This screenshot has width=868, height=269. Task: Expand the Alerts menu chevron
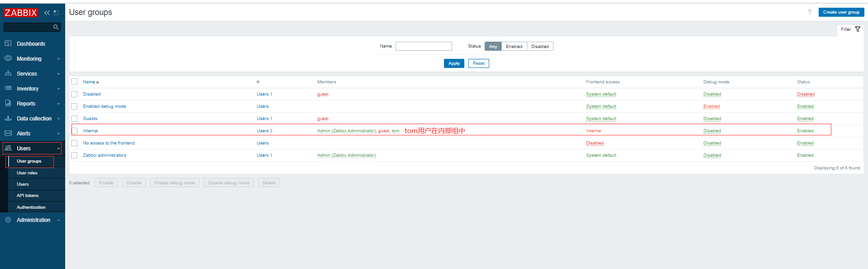(x=58, y=134)
